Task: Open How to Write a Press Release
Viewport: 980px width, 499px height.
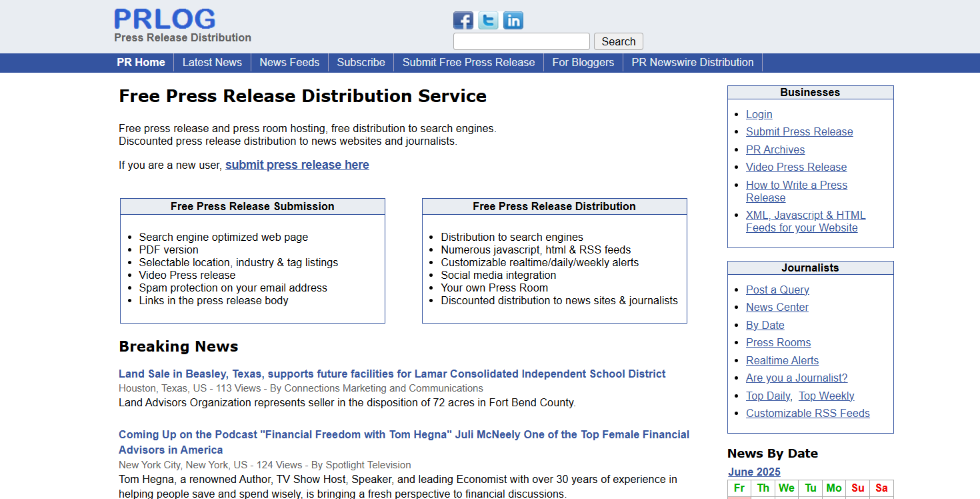Action: click(797, 191)
